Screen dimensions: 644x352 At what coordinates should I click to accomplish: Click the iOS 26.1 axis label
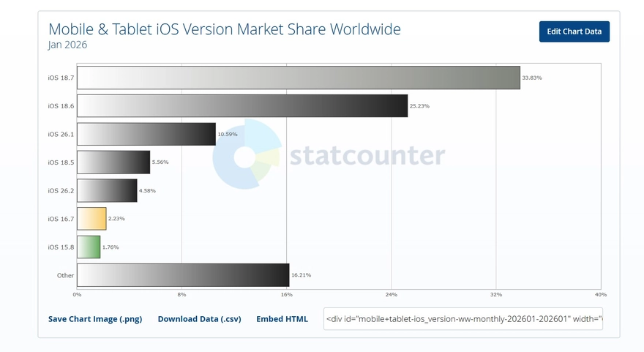[x=61, y=135]
